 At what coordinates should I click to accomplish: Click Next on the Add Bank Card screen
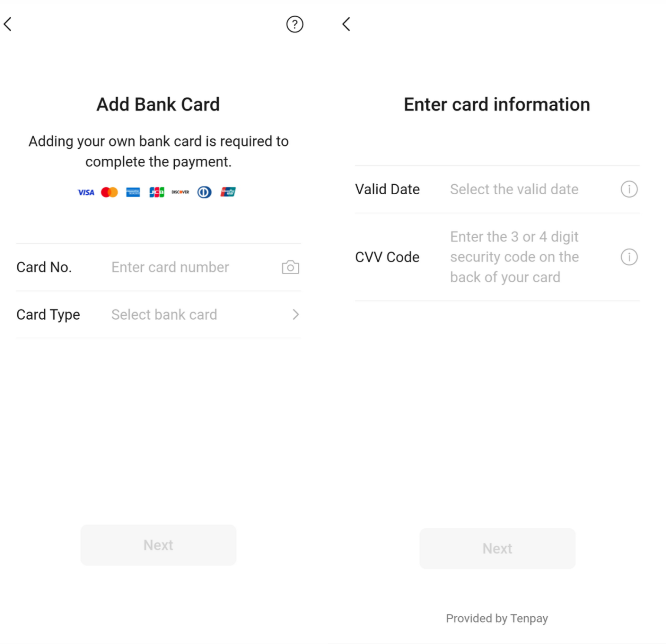pyautogui.click(x=158, y=545)
